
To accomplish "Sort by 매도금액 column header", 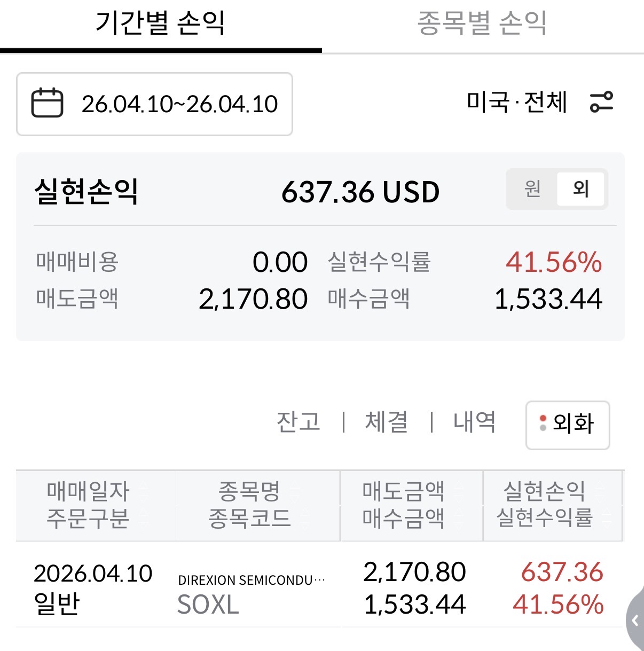I will point(403,491).
